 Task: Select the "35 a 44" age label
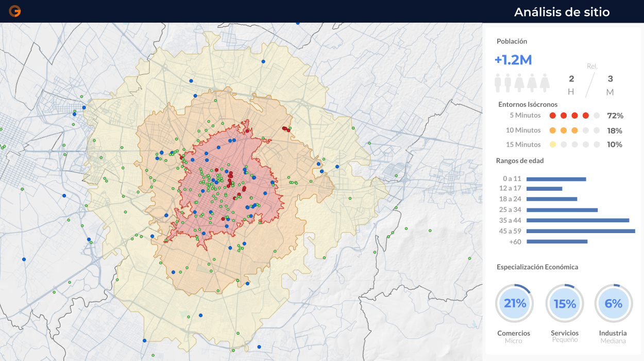pyautogui.click(x=511, y=220)
